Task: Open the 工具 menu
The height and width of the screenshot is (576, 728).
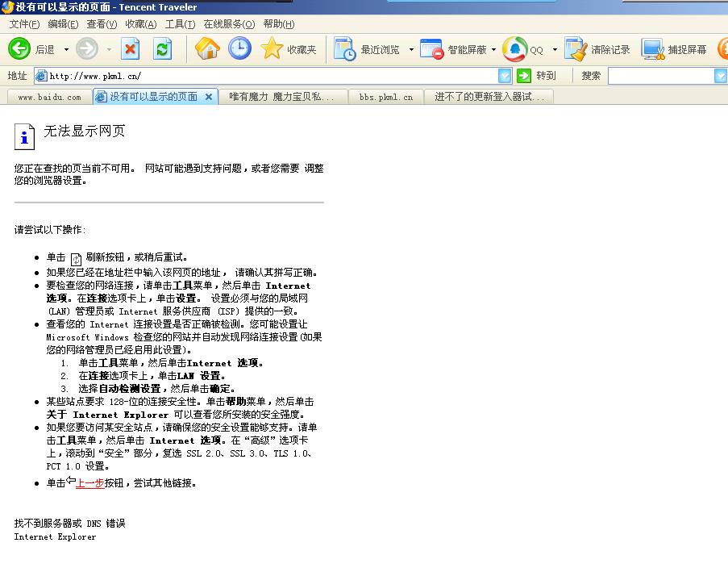Action: click(181, 24)
